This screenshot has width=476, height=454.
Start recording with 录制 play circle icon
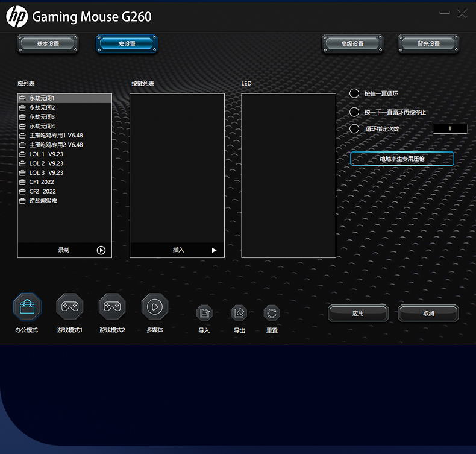tap(101, 250)
